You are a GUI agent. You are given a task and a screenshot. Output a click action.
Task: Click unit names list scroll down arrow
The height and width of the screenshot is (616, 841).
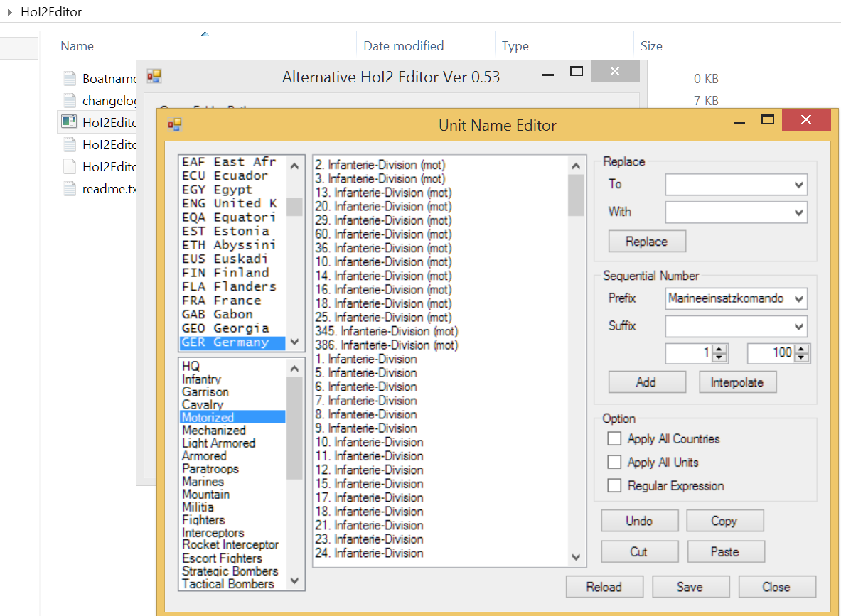click(x=576, y=556)
